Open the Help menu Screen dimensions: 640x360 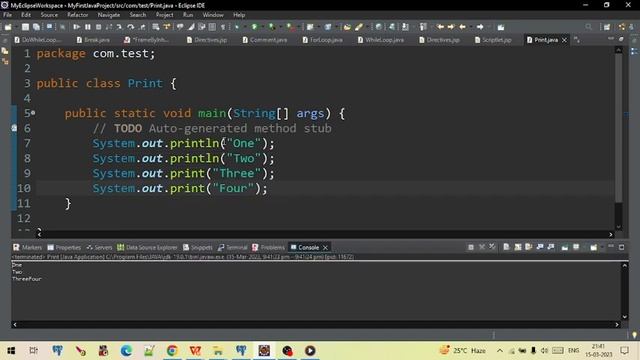[239, 15]
